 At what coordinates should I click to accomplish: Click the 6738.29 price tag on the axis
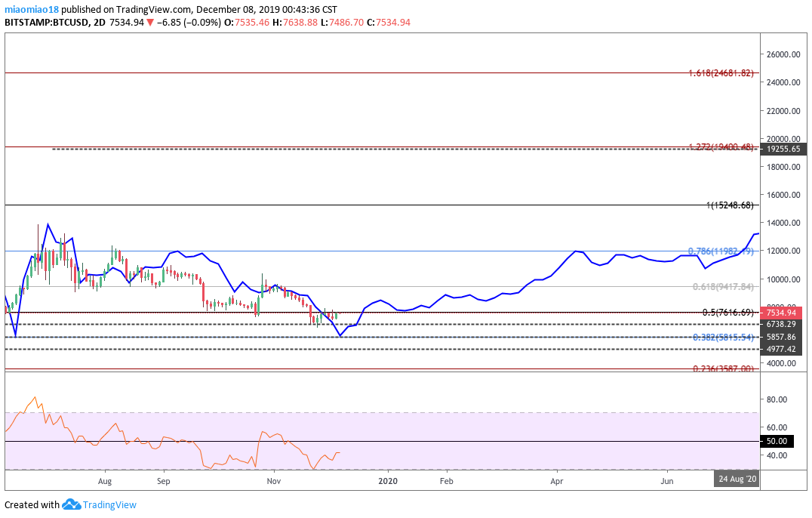pyautogui.click(x=781, y=324)
